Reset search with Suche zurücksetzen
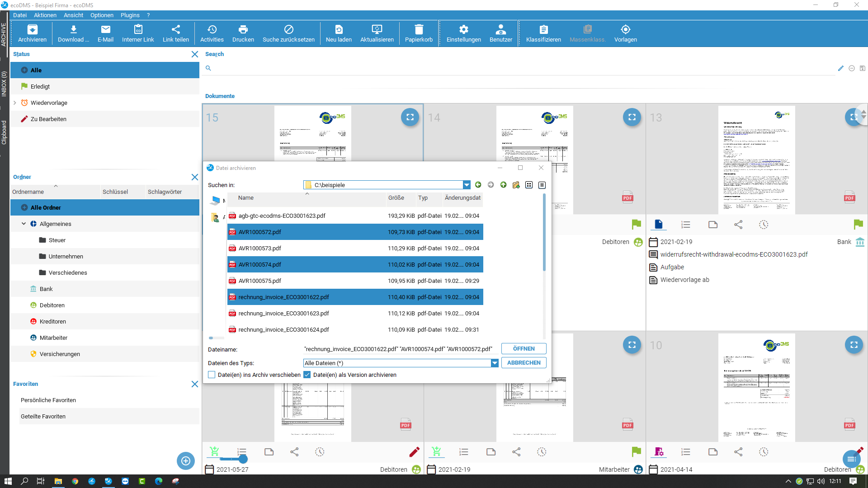Viewport: 868px width, 488px height. tap(288, 33)
